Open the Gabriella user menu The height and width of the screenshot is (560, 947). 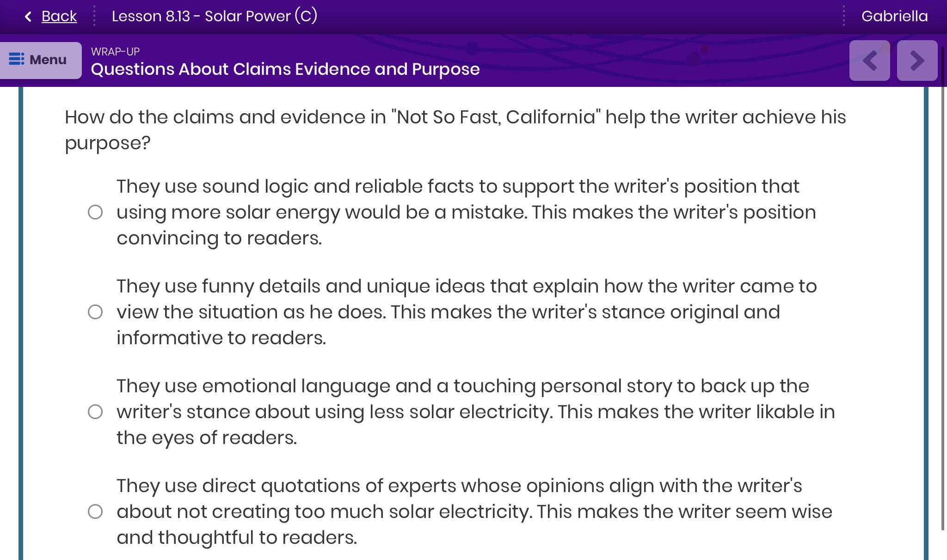(894, 16)
